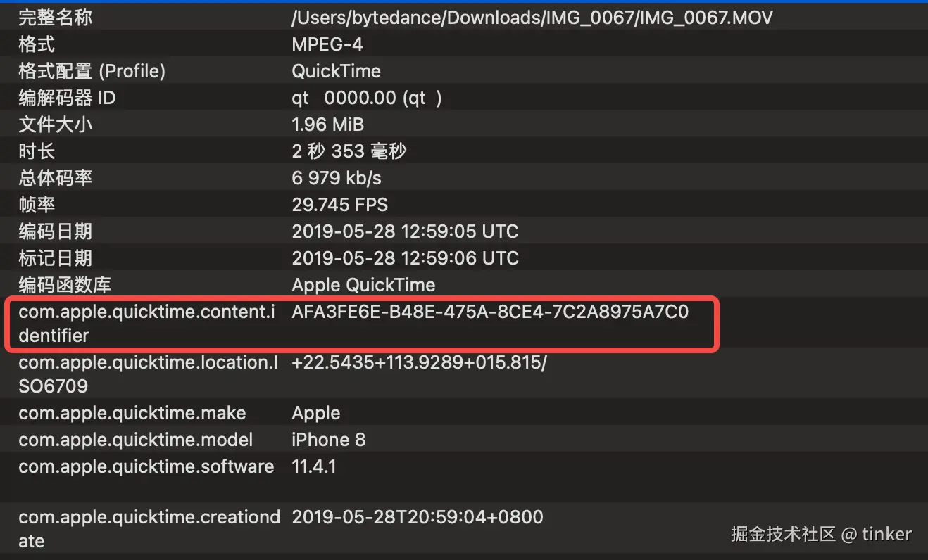Select the creation date 2019-05-28T20:59:04+0800

(x=418, y=518)
